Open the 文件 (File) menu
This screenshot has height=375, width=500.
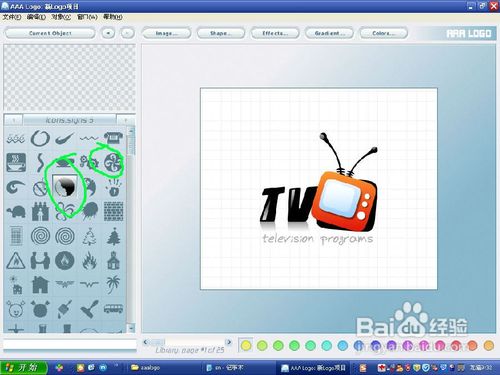12,17
